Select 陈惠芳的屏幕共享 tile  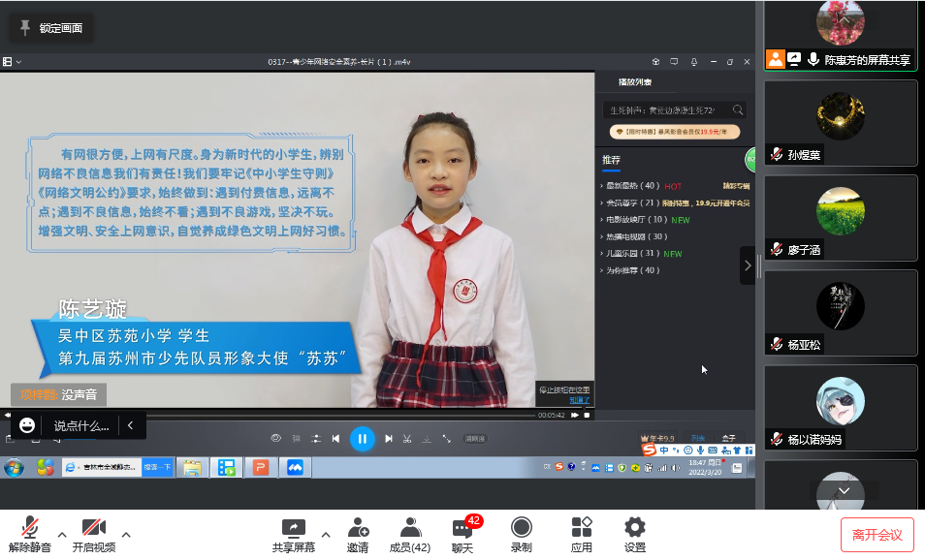point(841,36)
